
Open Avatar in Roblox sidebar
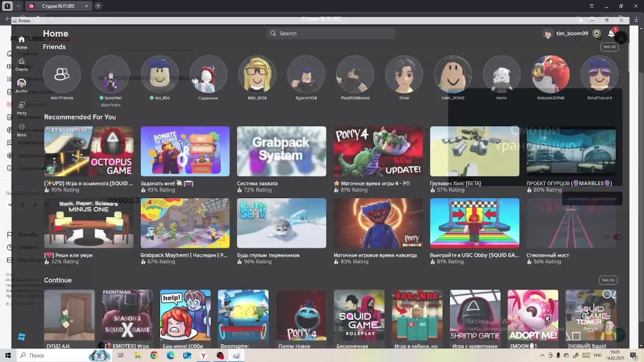point(21,85)
